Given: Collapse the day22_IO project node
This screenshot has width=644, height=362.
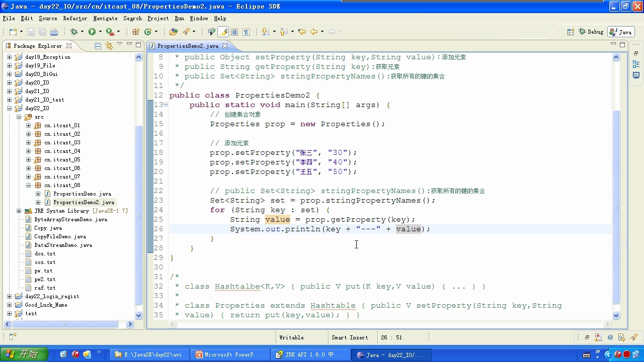Looking at the screenshot, I should coord(9,108).
